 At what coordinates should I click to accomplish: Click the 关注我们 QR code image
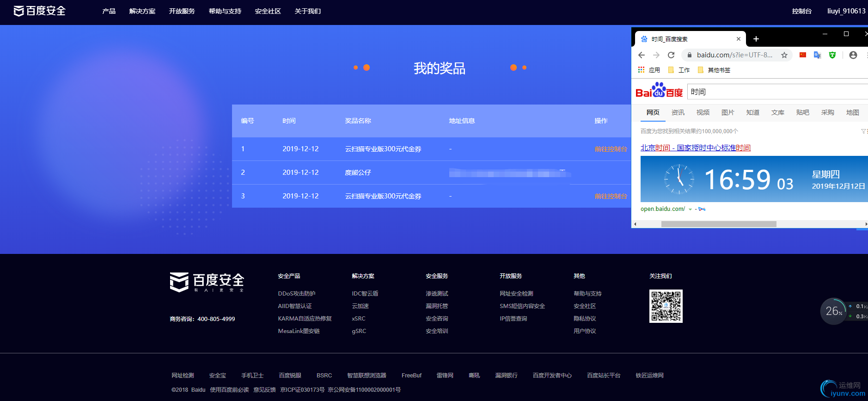[x=666, y=306]
